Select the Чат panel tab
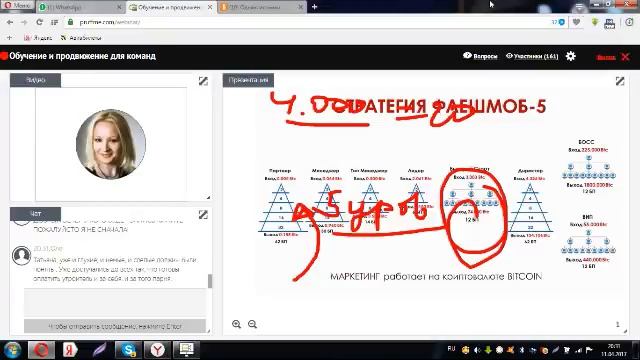 (x=36, y=213)
